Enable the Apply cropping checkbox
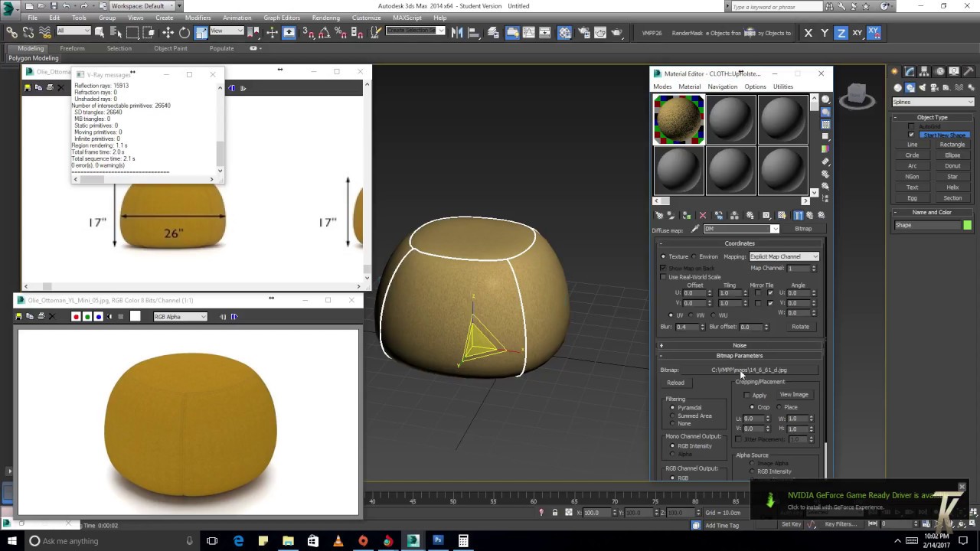The image size is (980, 551). pyautogui.click(x=747, y=395)
